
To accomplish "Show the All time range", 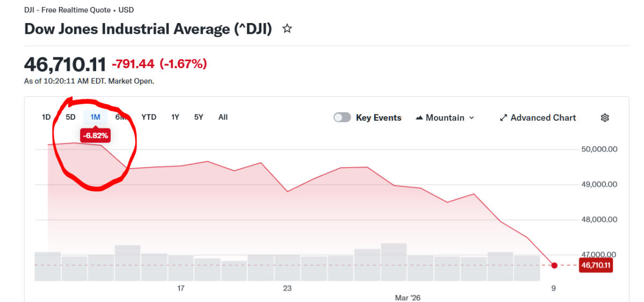I will tap(223, 117).
